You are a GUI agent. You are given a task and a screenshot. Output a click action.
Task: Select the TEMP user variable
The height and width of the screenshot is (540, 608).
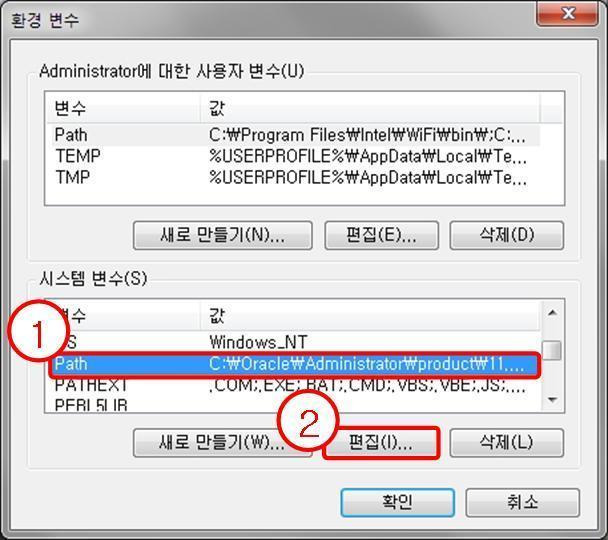coord(296,156)
